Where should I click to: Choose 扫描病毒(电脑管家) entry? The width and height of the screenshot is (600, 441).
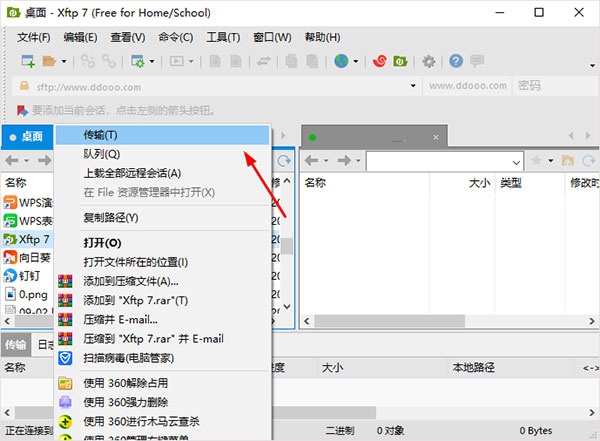point(163,358)
